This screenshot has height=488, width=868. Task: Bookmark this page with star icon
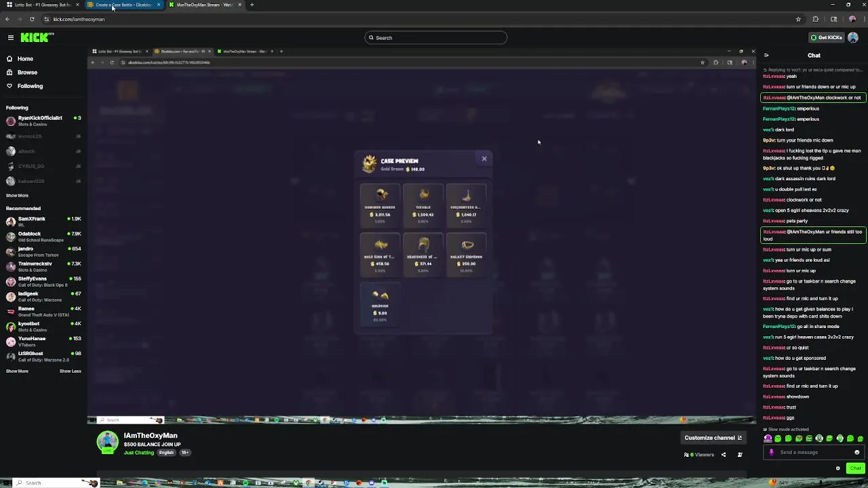tap(798, 19)
